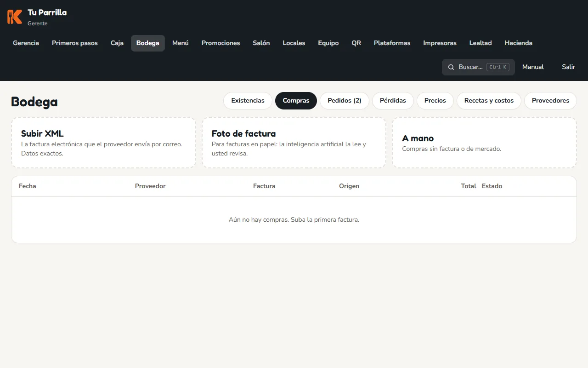Click the Buscar search field
588x368 pixels.
point(478,67)
